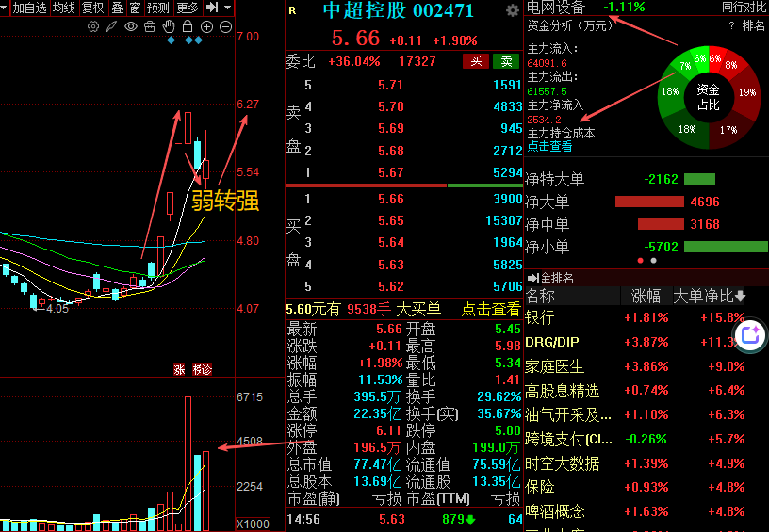Select the drawing pen tool
This screenshot has width=769, height=532.
pos(111,27)
